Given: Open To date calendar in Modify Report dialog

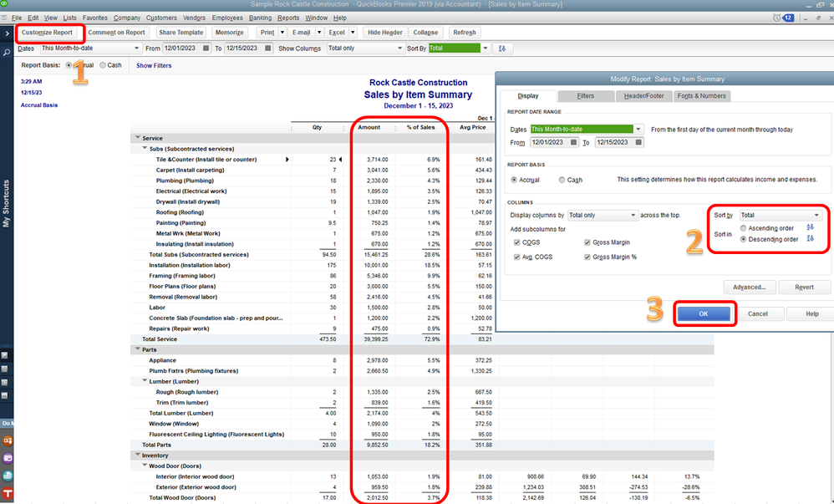Looking at the screenshot, I should [638, 142].
